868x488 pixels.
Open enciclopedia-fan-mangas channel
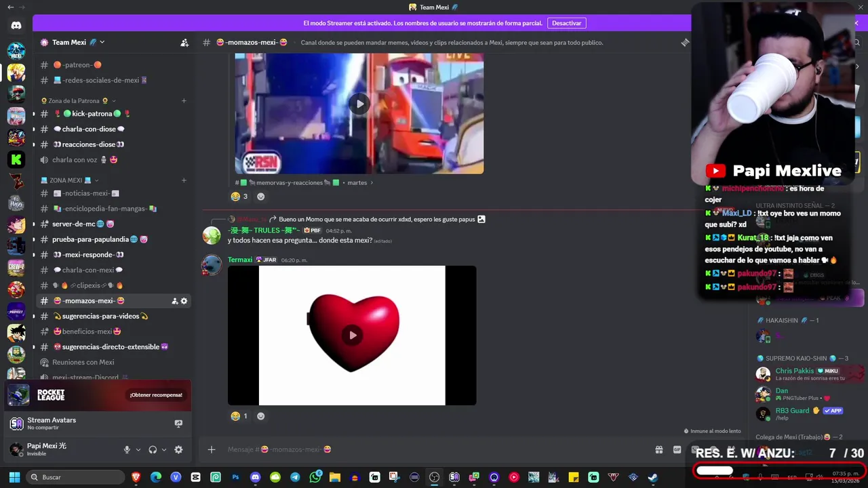[113, 209]
